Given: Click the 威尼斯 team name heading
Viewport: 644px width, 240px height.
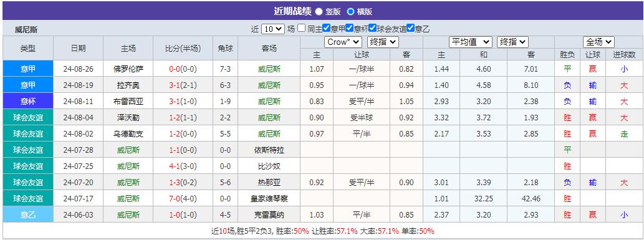Looking at the screenshot, I should pos(26,29).
